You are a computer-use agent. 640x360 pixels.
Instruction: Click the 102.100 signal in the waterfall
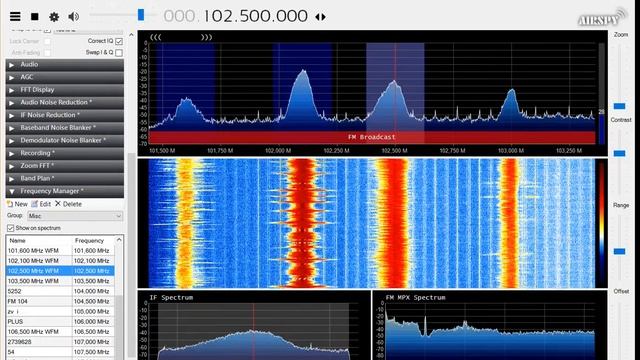pyautogui.click(x=302, y=223)
